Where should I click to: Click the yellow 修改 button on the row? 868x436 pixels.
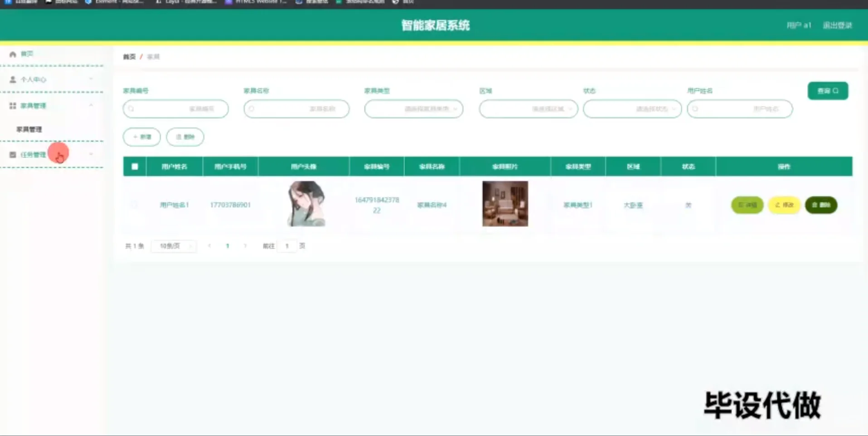coord(784,205)
